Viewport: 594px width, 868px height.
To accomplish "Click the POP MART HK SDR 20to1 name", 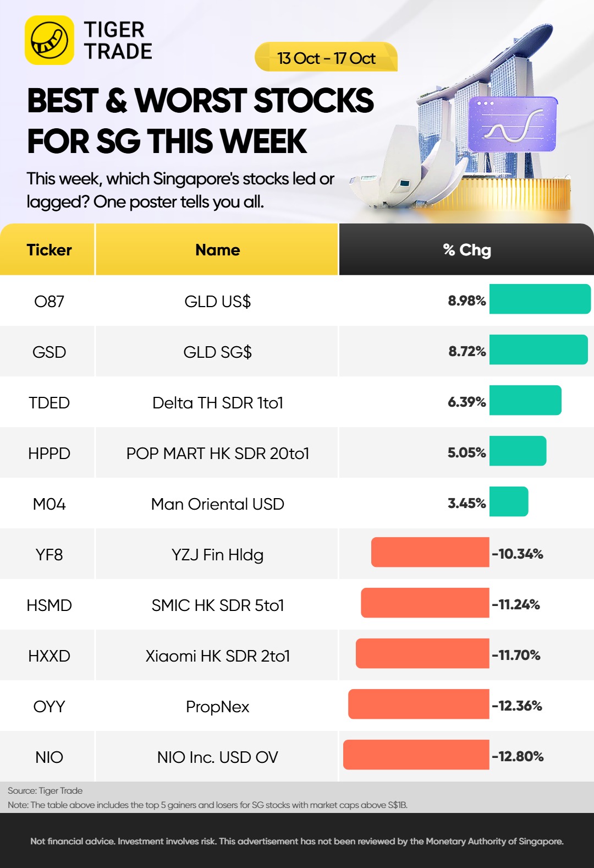I will pyautogui.click(x=217, y=453).
